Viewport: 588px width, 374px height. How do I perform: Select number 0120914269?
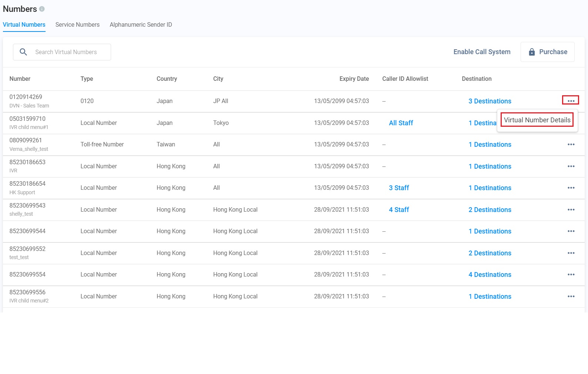click(x=26, y=97)
